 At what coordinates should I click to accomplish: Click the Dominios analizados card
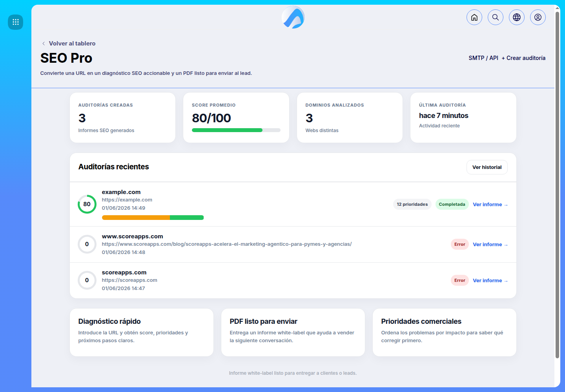350,118
